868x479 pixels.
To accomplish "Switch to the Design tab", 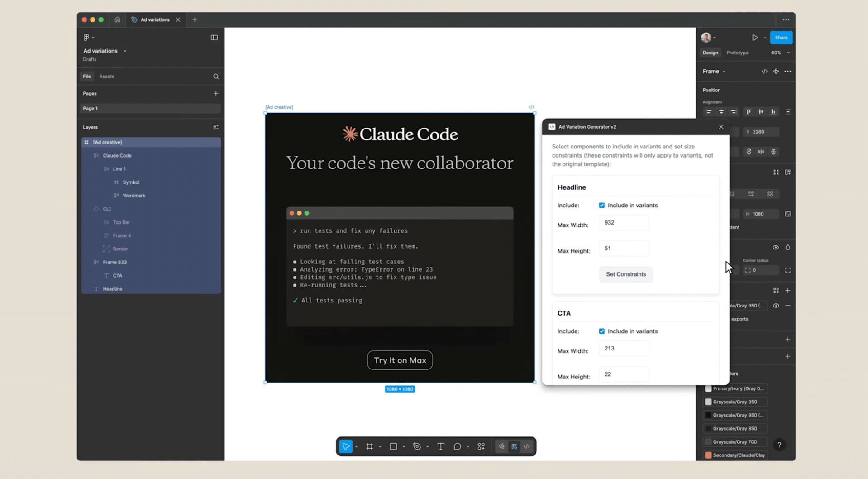I will [710, 53].
